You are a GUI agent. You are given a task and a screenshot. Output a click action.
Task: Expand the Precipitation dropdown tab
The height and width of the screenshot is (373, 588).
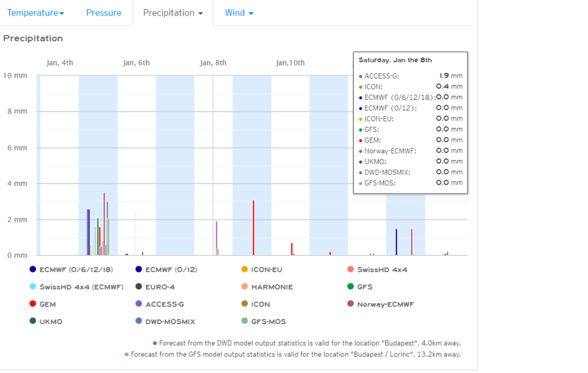(173, 13)
